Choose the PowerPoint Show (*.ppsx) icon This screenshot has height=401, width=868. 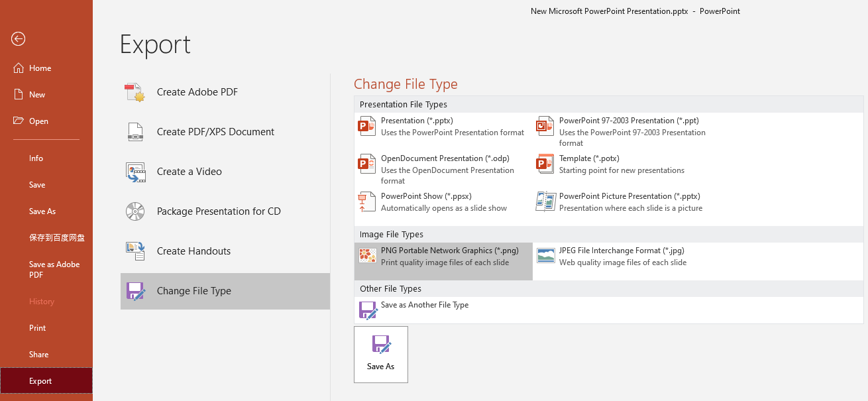coord(367,202)
